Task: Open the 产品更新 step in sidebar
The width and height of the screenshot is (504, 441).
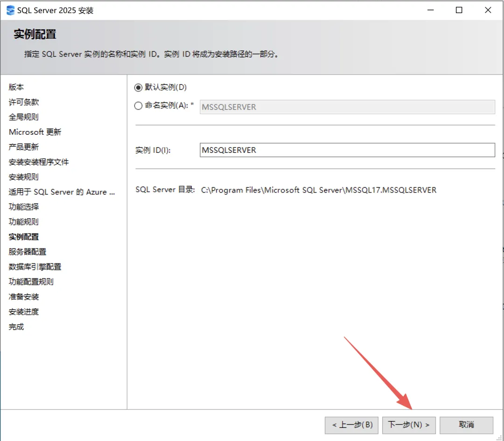Action: (x=24, y=147)
